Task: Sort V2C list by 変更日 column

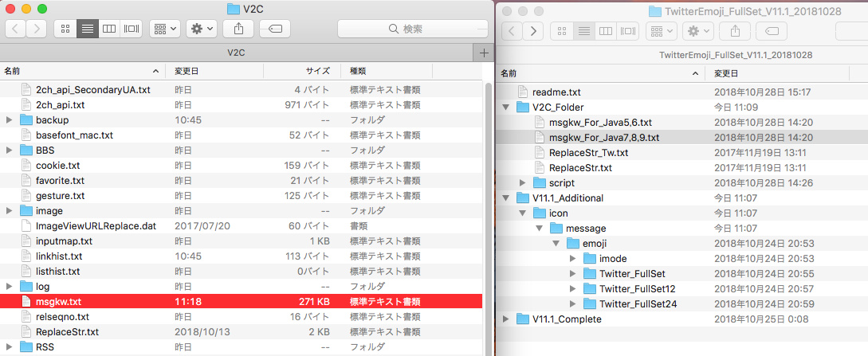Action: 214,72
